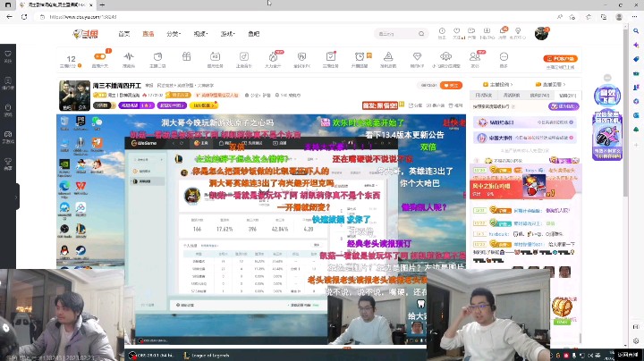The height and width of the screenshot is (361, 644).
Task: Click the streamer avatar beside the title
Action: pyautogui.click(x=74, y=96)
